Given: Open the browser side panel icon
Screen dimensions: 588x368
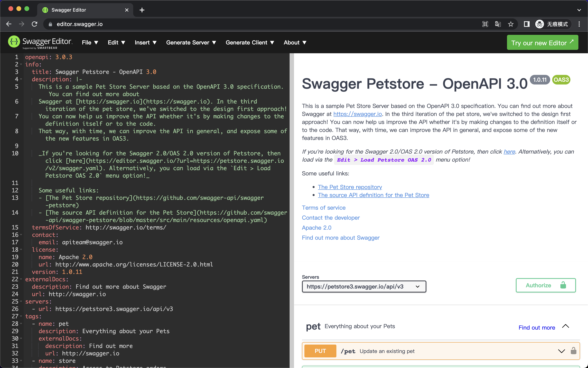Looking at the screenshot, I should 527,24.
